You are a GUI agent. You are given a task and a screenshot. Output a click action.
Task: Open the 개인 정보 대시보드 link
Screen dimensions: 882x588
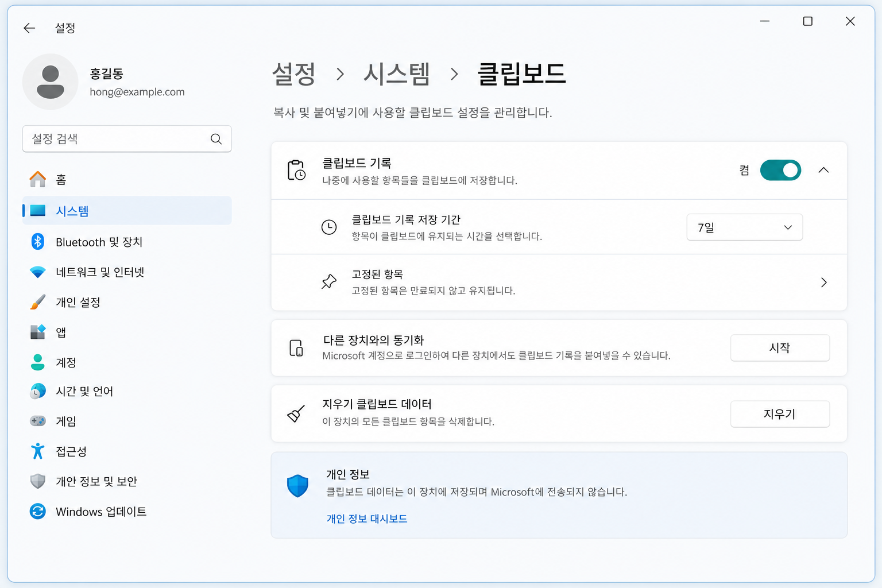[x=367, y=519]
